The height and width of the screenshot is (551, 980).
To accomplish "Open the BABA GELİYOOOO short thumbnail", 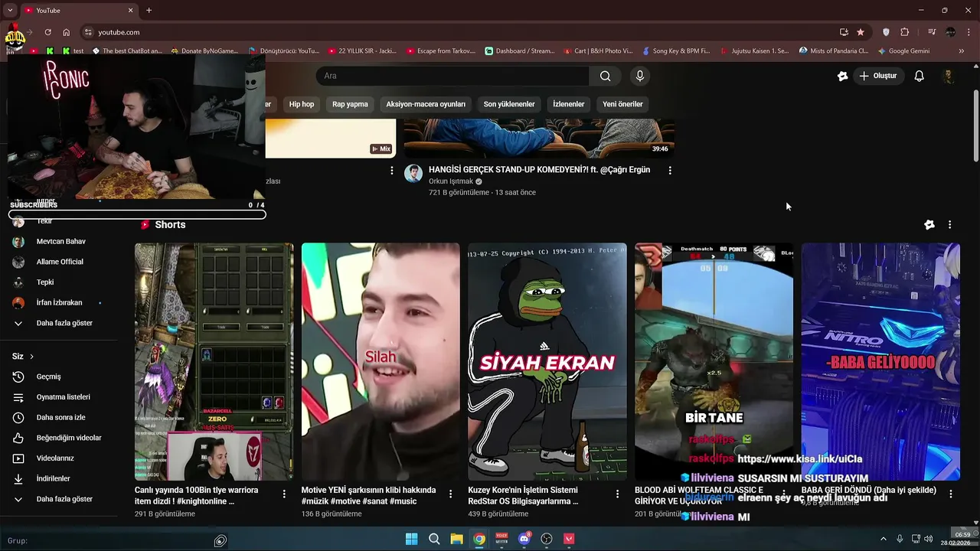I will pyautogui.click(x=880, y=361).
